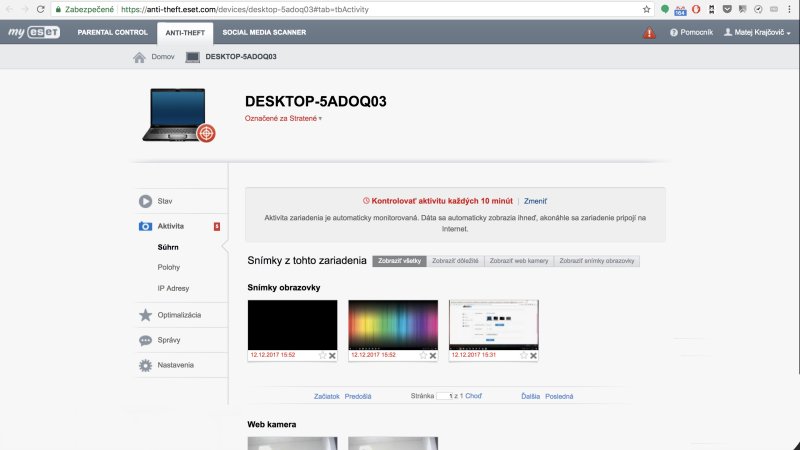800x450 pixels.
Task: Open the Matej Krajčovič account dropdown
Action: pyautogui.click(x=757, y=32)
